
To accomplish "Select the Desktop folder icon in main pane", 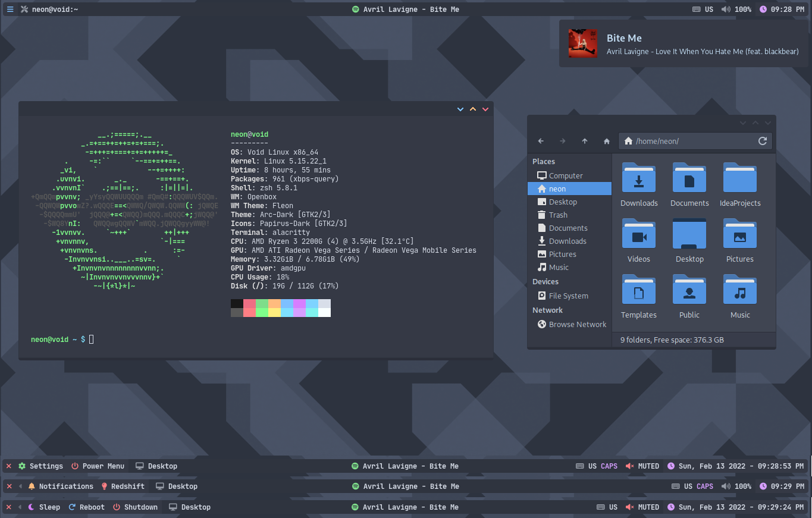I will 689,233.
